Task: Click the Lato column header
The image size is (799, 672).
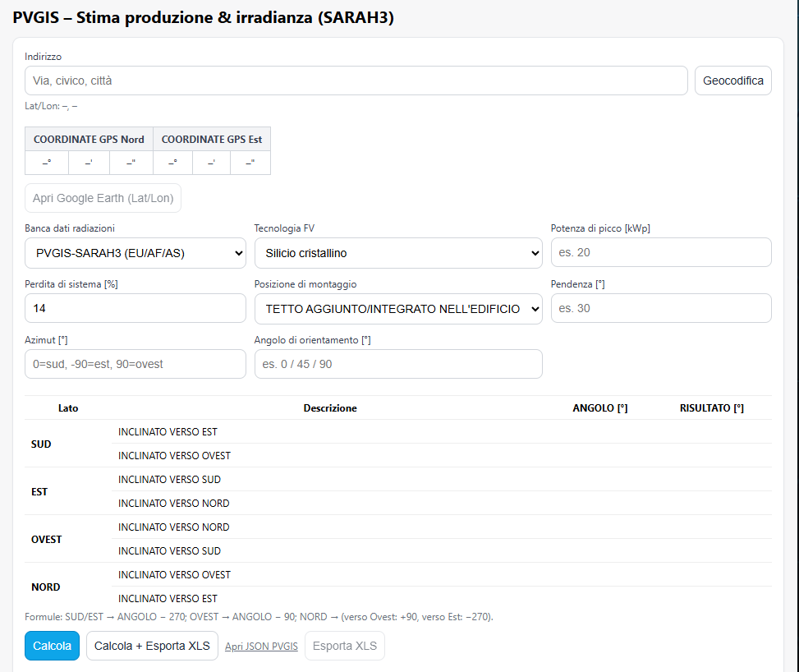Action: pyautogui.click(x=68, y=408)
